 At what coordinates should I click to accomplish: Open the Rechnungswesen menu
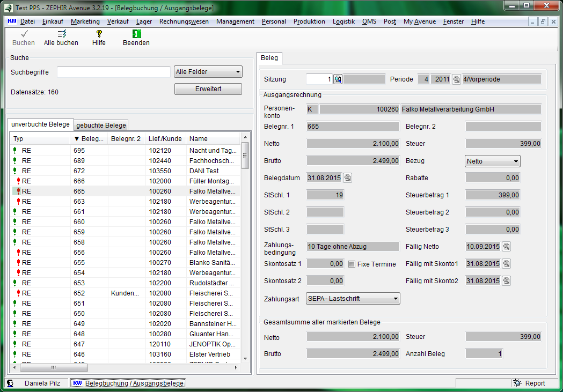point(184,21)
